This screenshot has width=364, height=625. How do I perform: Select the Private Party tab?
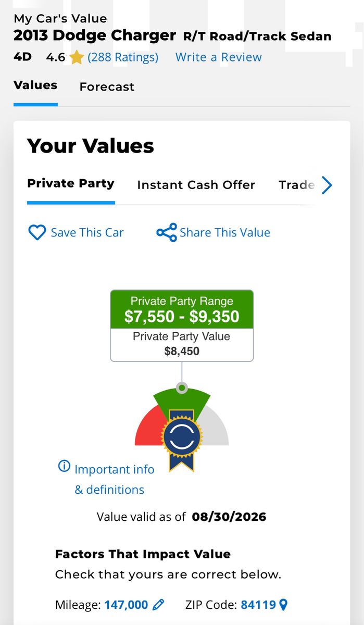(71, 183)
